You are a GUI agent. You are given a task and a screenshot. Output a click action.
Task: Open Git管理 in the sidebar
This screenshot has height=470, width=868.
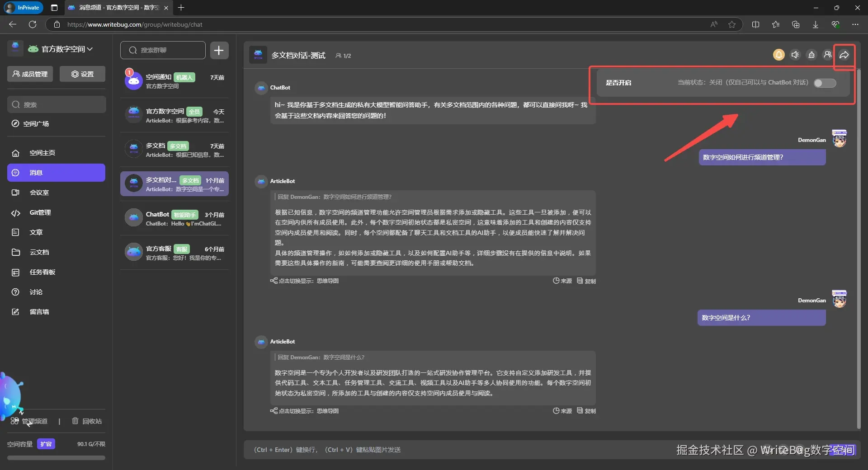click(40, 212)
